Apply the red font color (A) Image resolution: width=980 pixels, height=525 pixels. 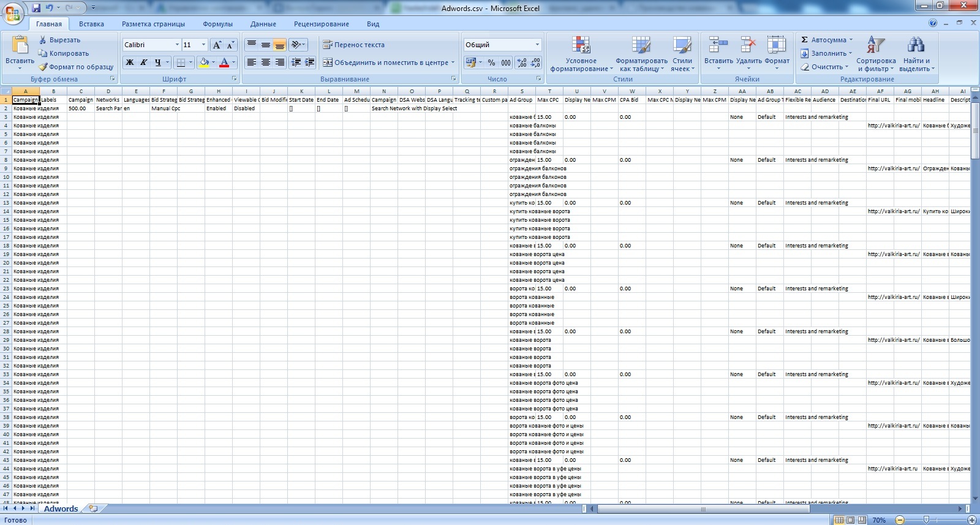point(224,62)
